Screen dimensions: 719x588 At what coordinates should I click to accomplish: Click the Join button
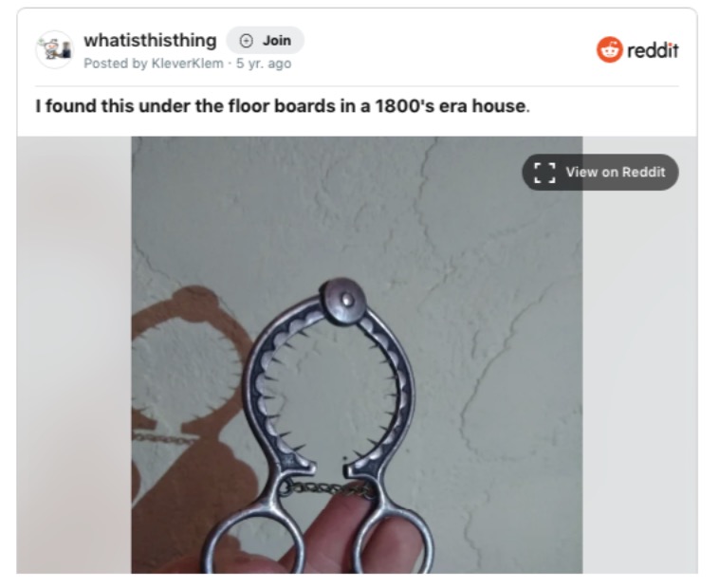(265, 41)
